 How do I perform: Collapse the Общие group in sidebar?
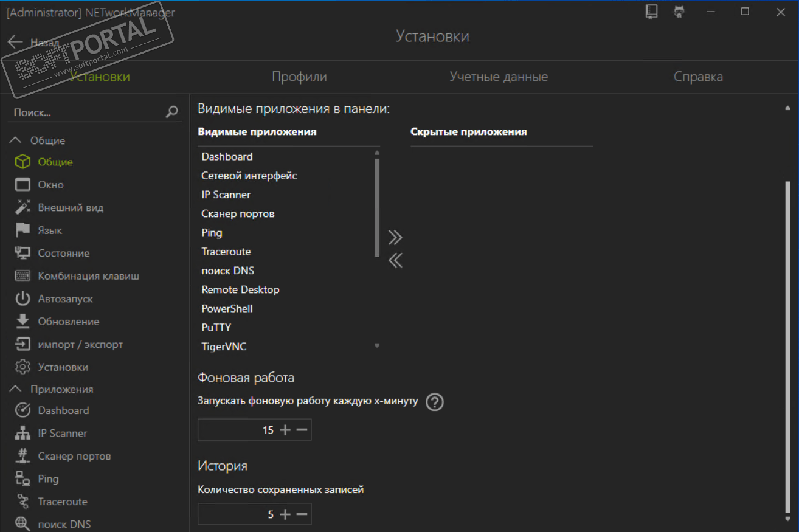click(x=16, y=140)
